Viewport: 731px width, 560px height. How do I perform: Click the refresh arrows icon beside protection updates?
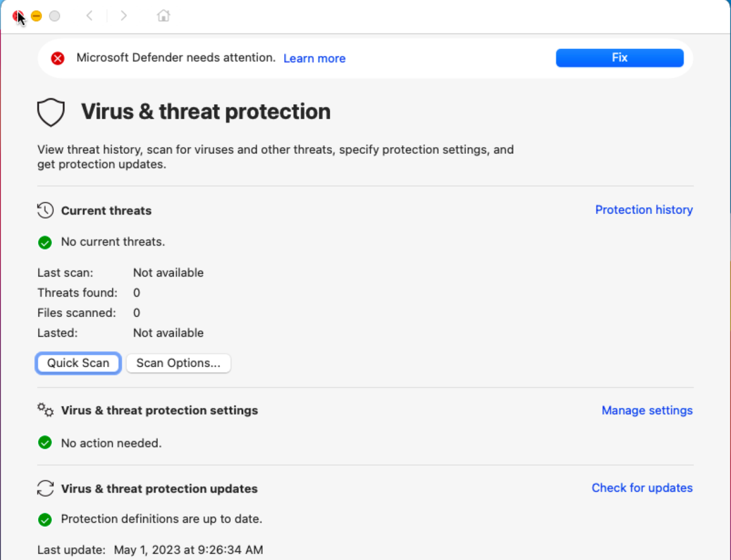click(x=45, y=489)
